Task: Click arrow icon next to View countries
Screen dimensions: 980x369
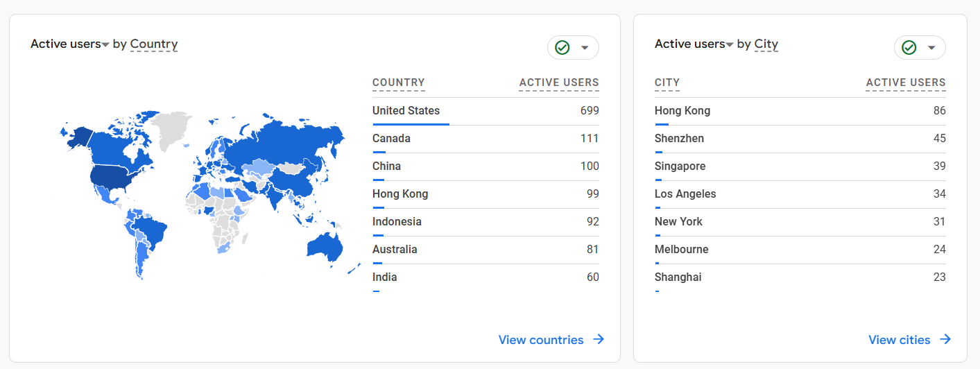Action: coord(599,339)
